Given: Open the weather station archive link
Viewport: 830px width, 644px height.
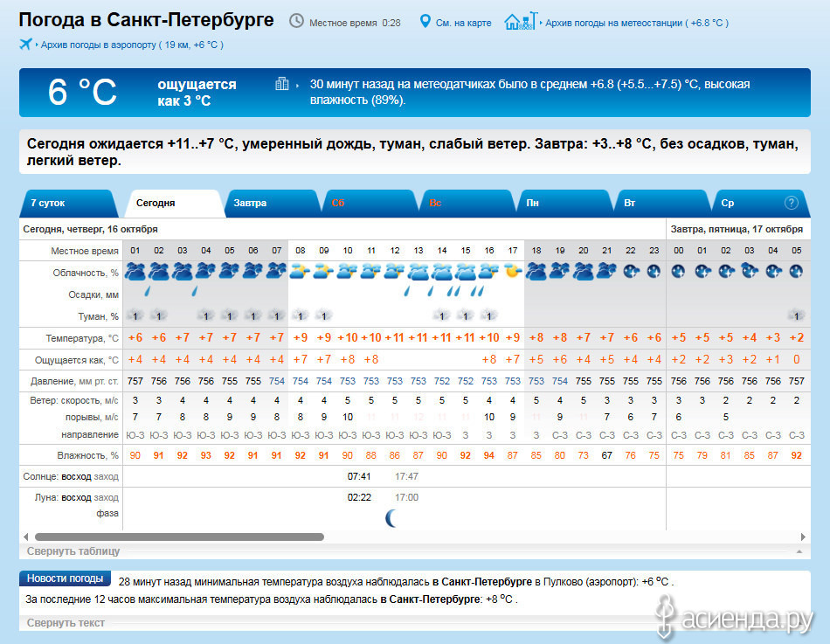Looking at the screenshot, I should [636, 23].
